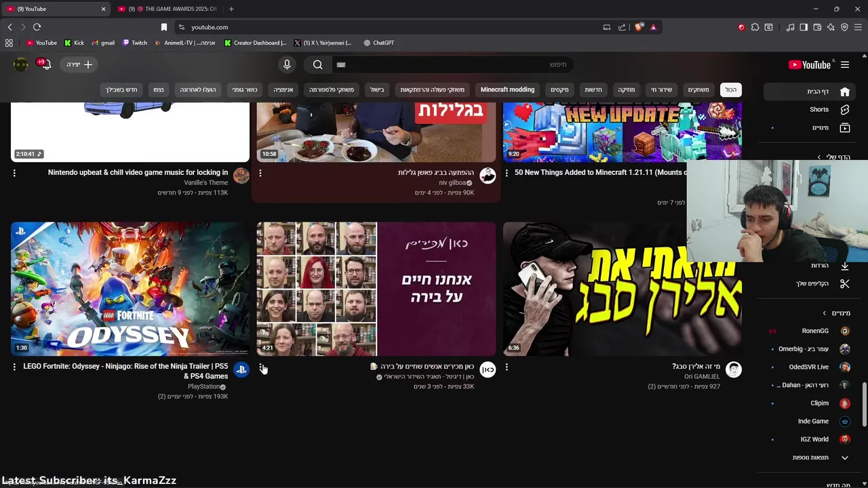Click the YouTube search input field
The width and height of the screenshot is (868, 488).
452,64
